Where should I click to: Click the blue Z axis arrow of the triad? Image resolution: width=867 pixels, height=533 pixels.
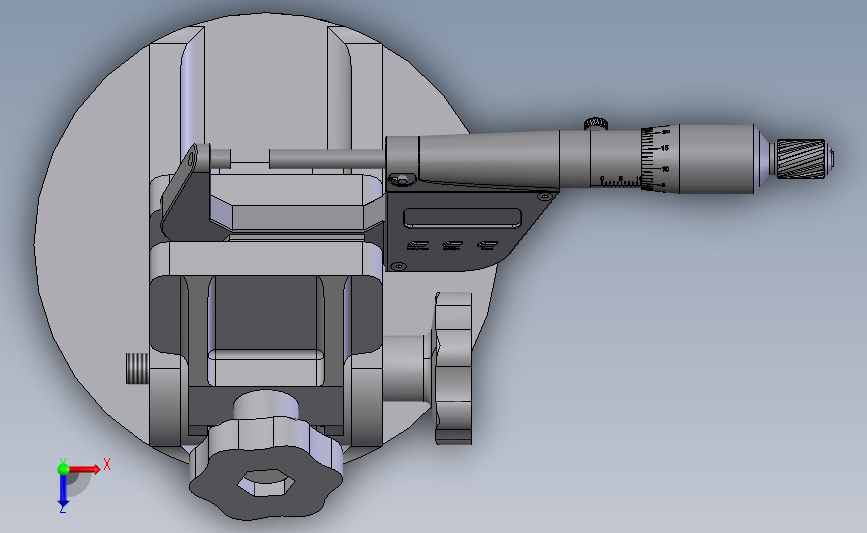click(x=63, y=491)
